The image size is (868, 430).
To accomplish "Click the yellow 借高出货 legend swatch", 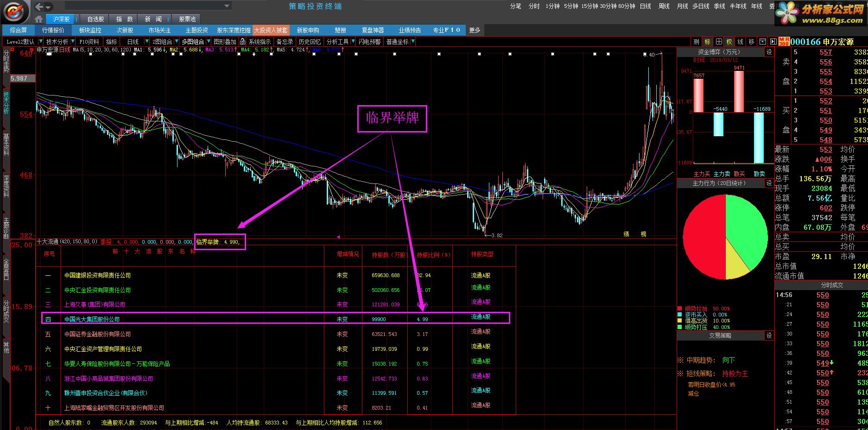I will pyautogui.click(x=679, y=321).
